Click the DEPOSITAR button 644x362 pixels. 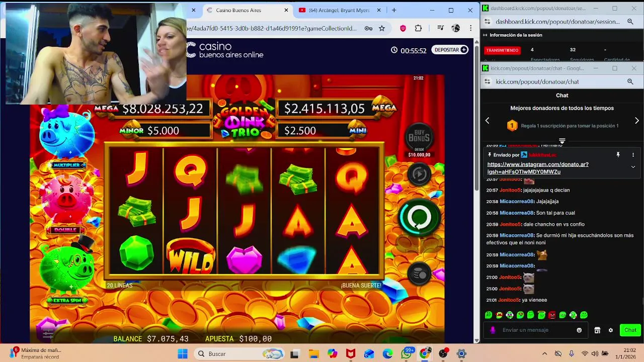coord(450,50)
